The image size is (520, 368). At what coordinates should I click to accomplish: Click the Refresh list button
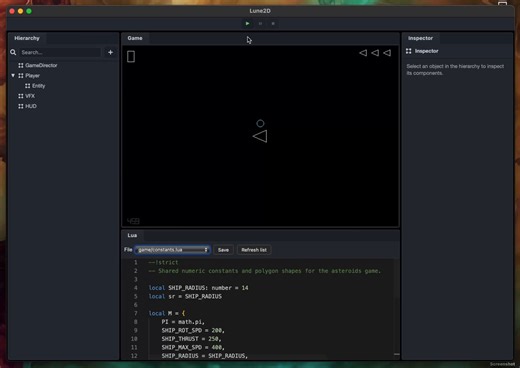click(x=254, y=250)
